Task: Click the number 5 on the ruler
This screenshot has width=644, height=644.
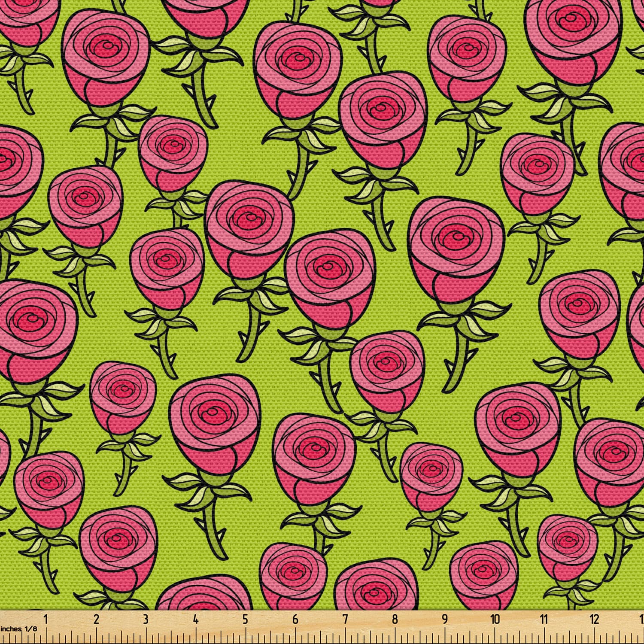Action: pos(245,620)
